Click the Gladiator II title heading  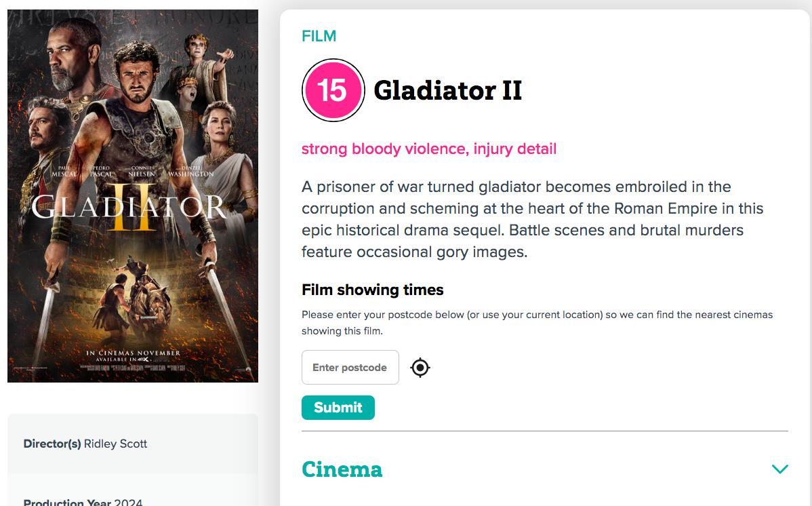pos(448,90)
